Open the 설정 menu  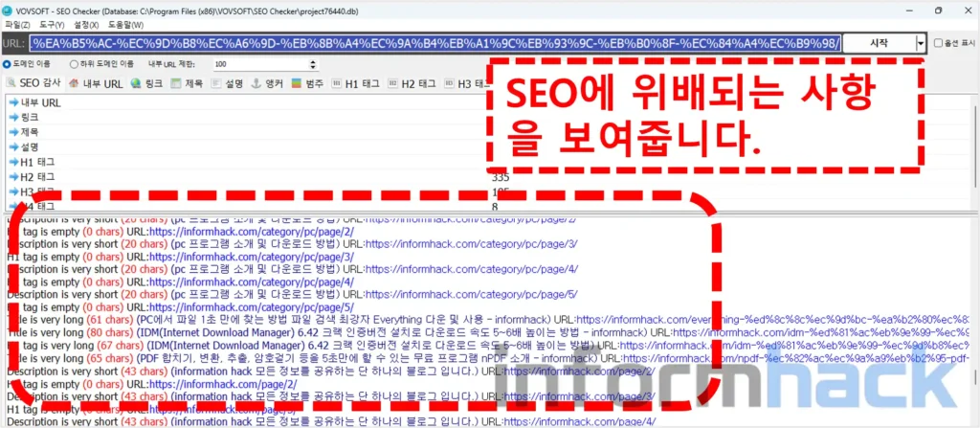coord(86,24)
